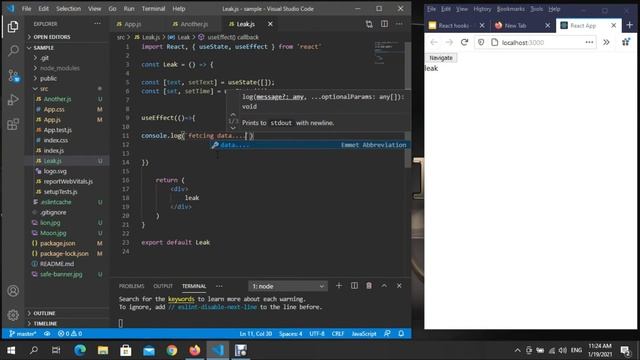Open the Terminal menu in VS Code
Screen dimensions: 640x360
pos(153,9)
